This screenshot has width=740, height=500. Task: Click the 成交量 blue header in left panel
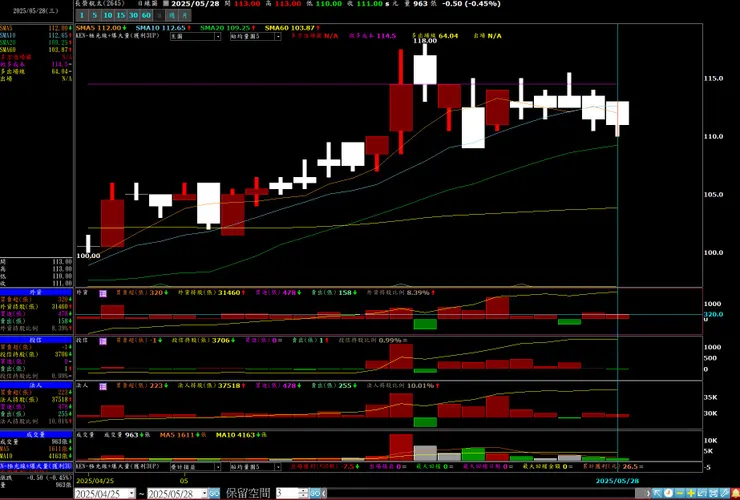[x=36, y=435]
